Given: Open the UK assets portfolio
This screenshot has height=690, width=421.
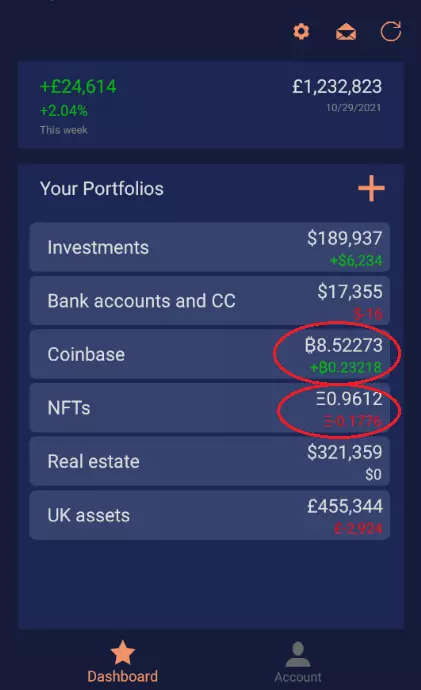Looking at the screenshot, I should 210,515.
